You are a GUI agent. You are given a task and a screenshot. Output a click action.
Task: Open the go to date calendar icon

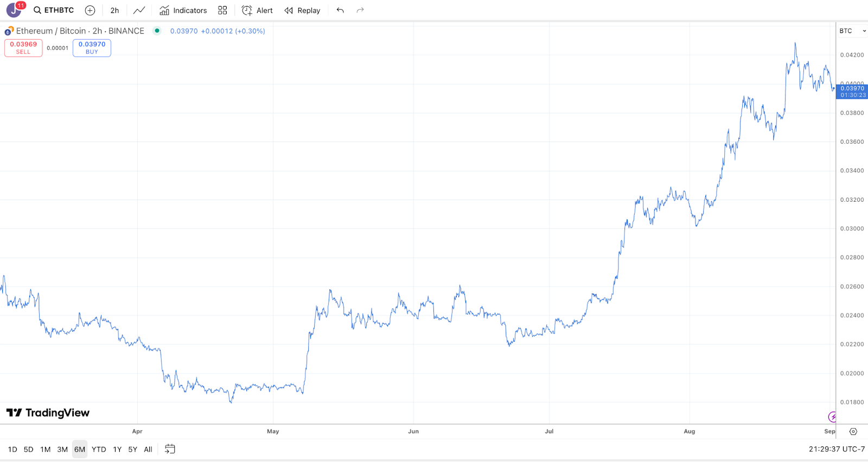click(x=170, y=449)
